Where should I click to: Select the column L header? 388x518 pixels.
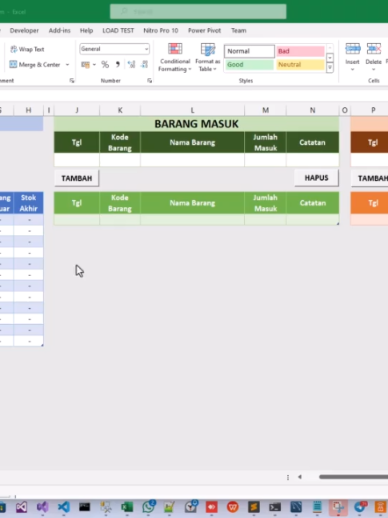(192, 110)
